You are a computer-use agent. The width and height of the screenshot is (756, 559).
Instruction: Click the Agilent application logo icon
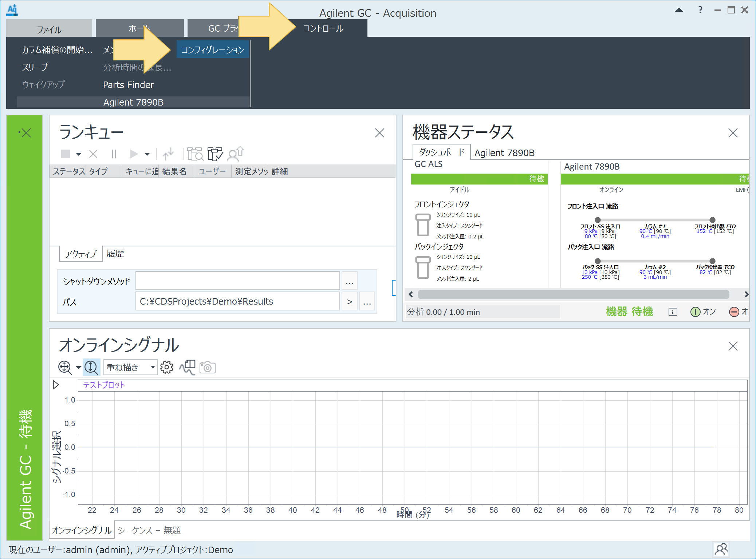12,9
